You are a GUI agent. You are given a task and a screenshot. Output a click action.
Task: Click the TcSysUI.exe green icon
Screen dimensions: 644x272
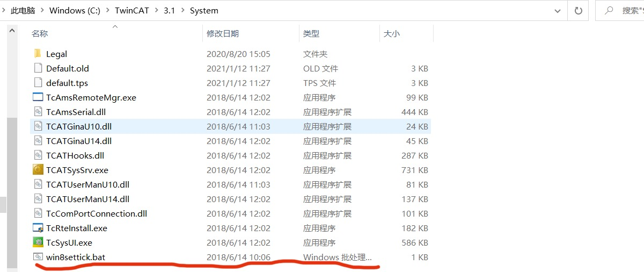(38, 242)
